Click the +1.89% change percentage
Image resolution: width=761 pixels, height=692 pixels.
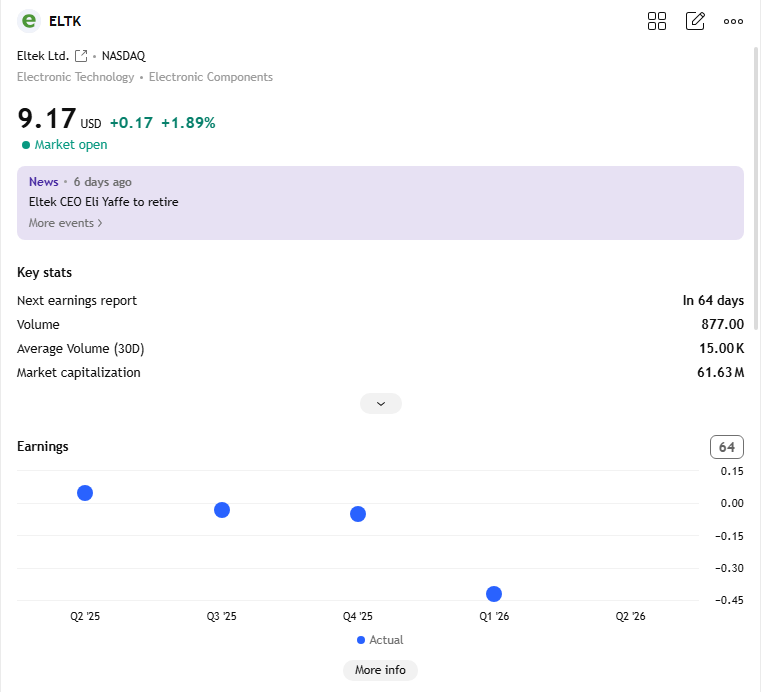tap(188, 123)
